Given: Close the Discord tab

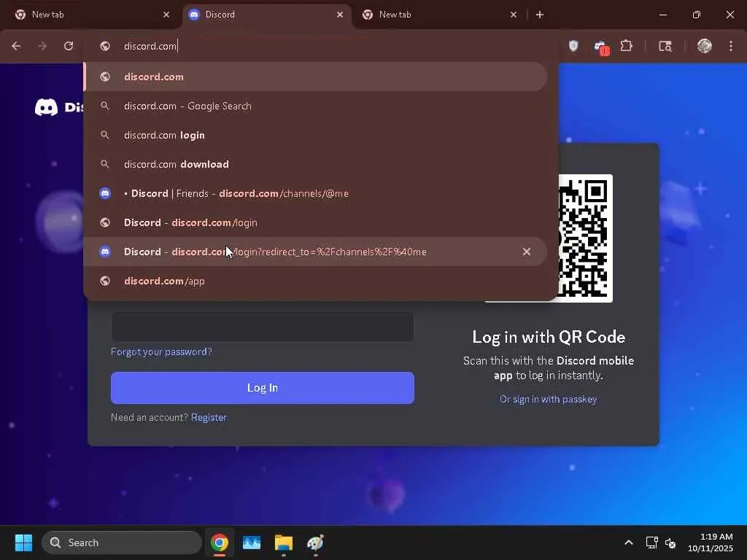Looking at the screenshot, I should [x=340, y=15].
